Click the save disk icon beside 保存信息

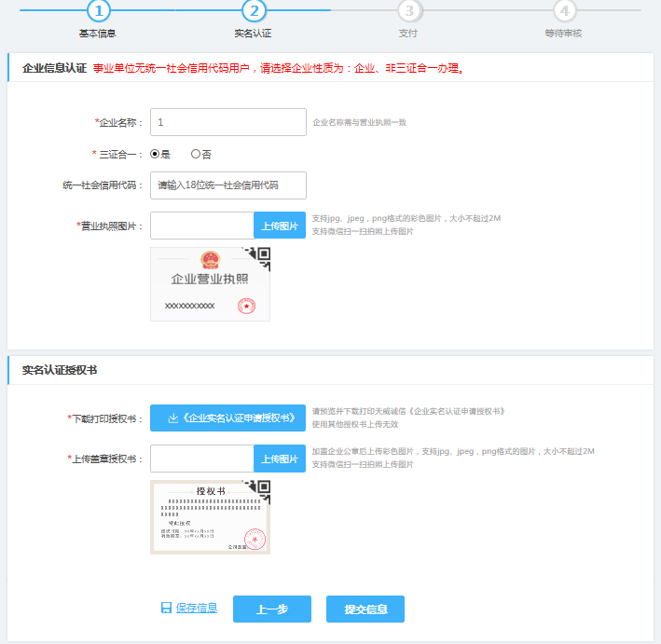click(x=166, y=608)
